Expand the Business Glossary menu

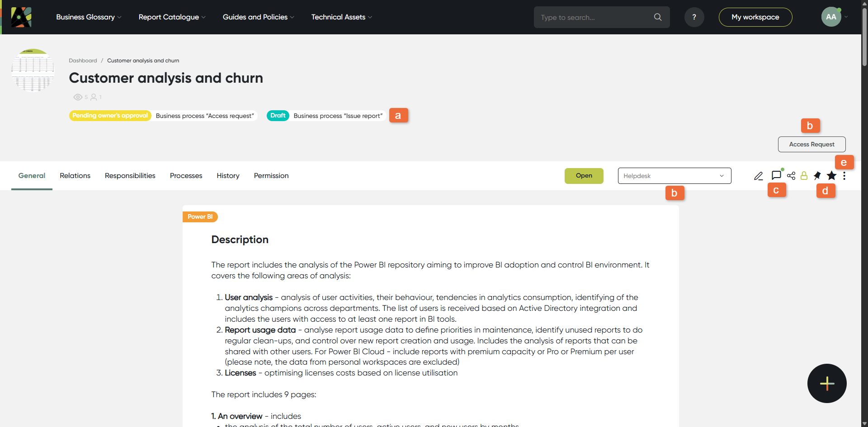point(89,17)
